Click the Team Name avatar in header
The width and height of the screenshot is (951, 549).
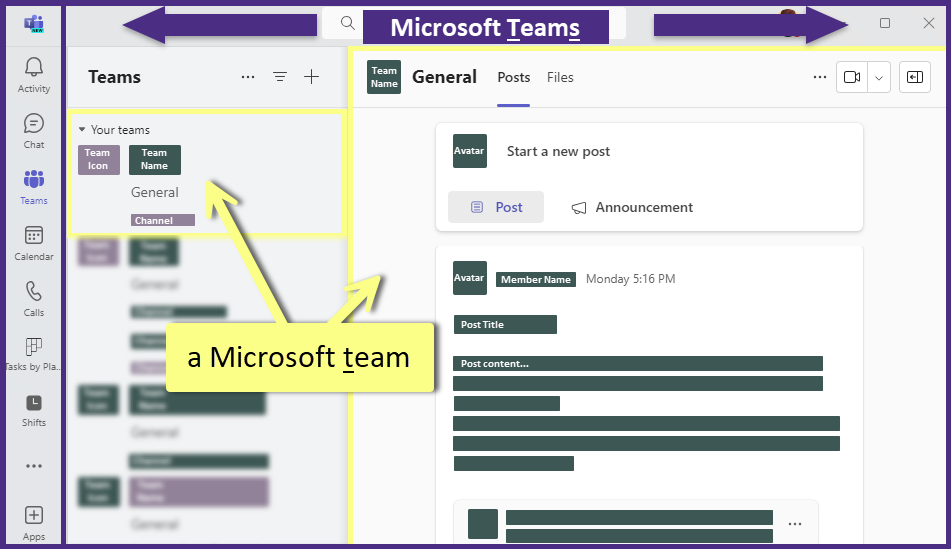[x=384, y=77]
